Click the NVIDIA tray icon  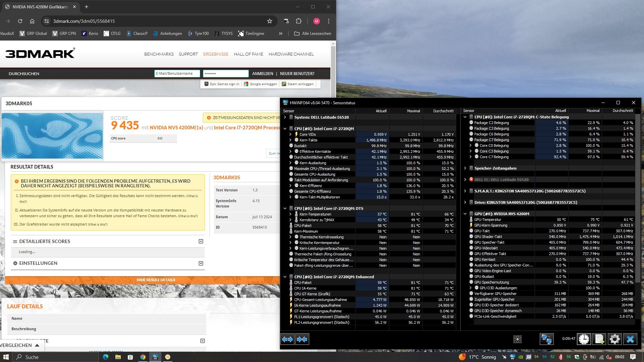tap(521, 357)
